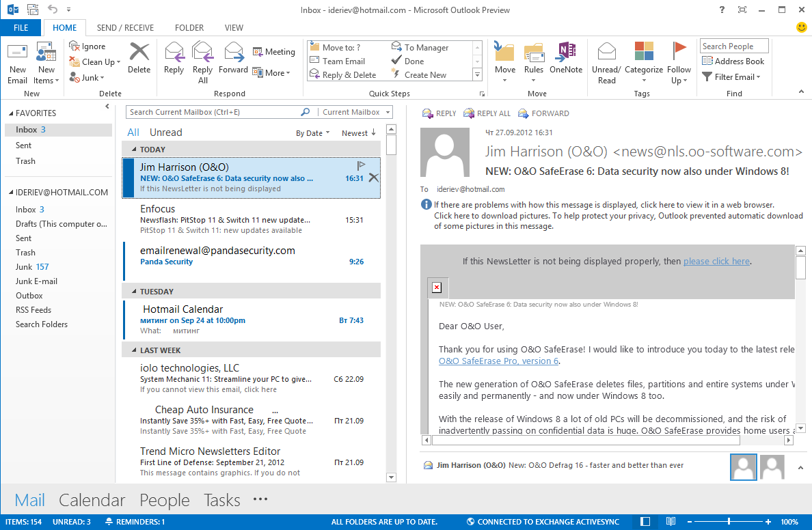
Task: Click the Forward icon in ribbon
Action: pyautogui.click(x=234, y=52)
